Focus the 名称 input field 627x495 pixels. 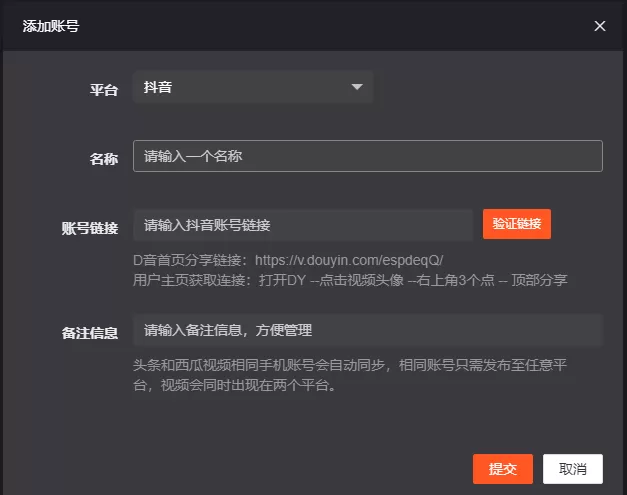coord(367,156)
